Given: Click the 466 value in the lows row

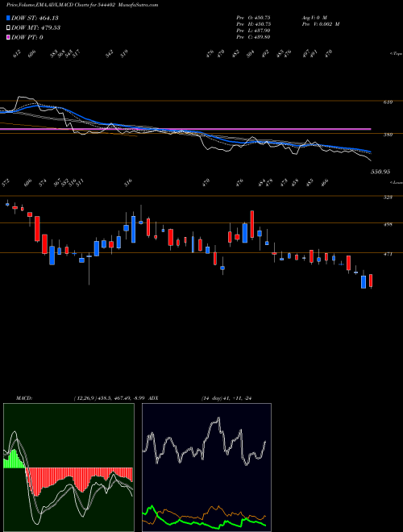Looking at the screenshot, I should click(x=325, y=183).
